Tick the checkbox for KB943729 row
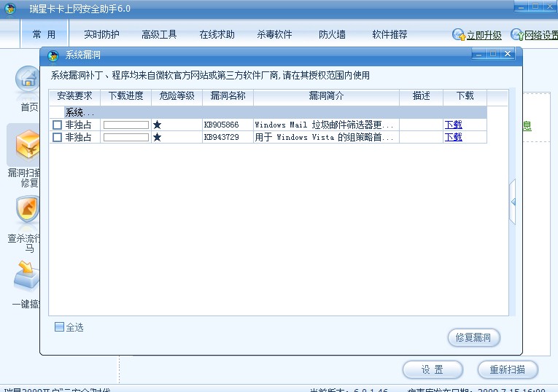This screenshot has height=392, width=558. point(58,137)
